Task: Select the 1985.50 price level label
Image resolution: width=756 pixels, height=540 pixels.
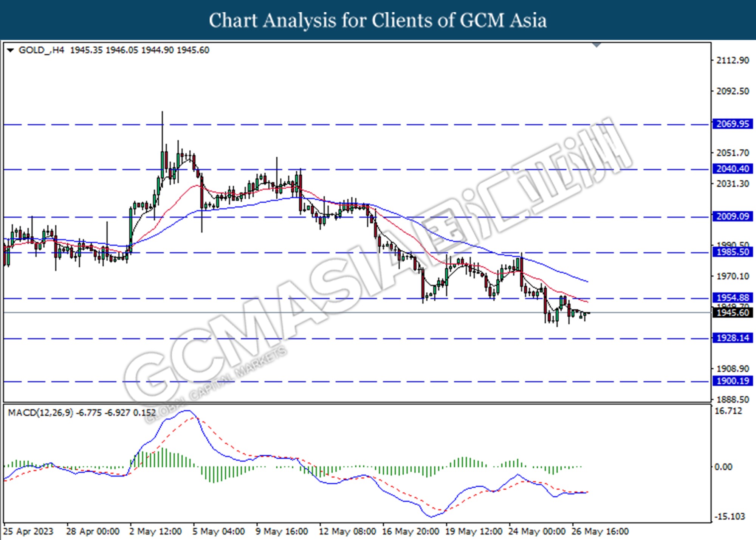Action: point(733,252)
